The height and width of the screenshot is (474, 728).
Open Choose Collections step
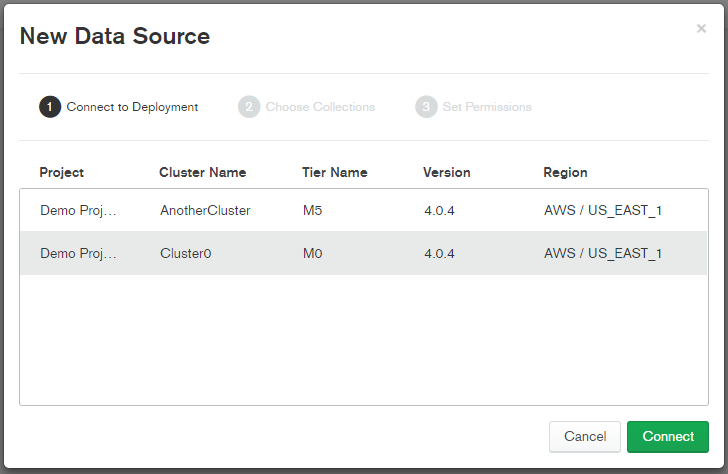(x=320, y=107)
